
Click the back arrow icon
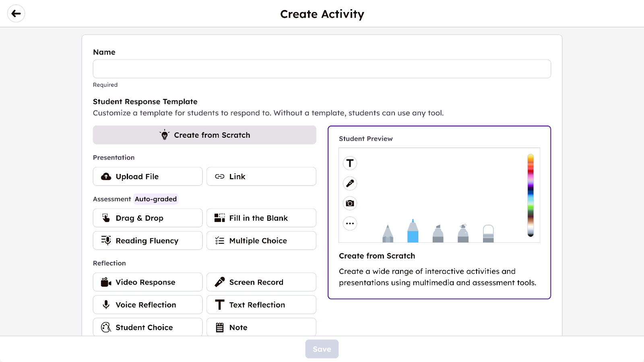click(16, 14)
